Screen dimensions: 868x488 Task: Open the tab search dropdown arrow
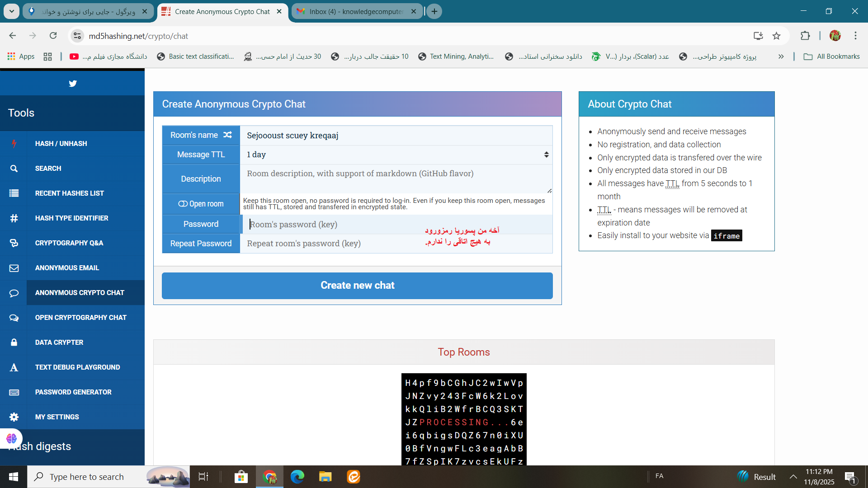tap(11, 11)
